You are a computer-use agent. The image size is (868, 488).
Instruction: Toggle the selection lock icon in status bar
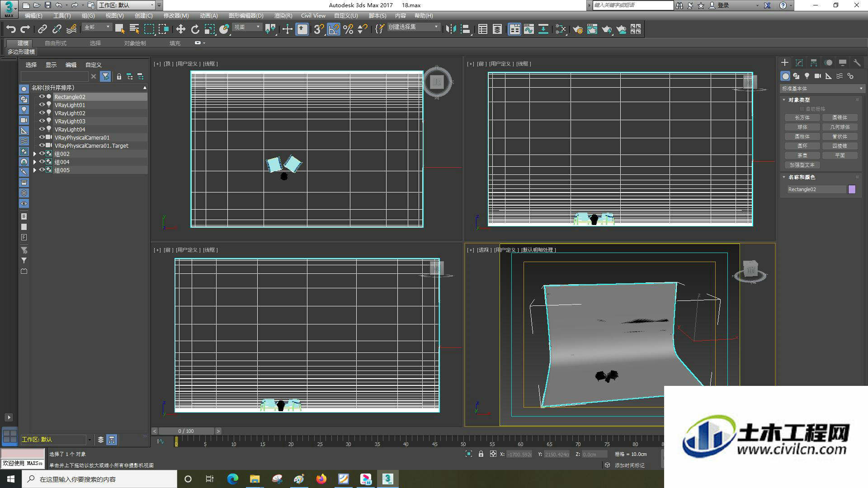pyautogui.click(x=481, y=454)
